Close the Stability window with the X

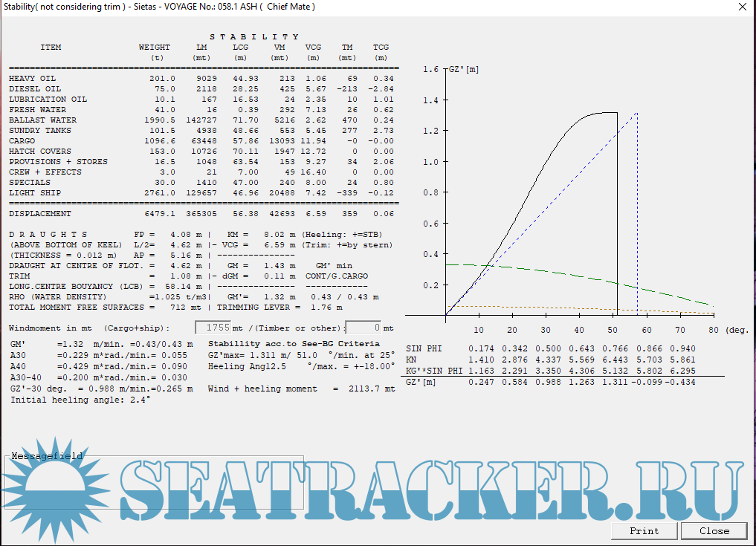(x=742, y=7)
